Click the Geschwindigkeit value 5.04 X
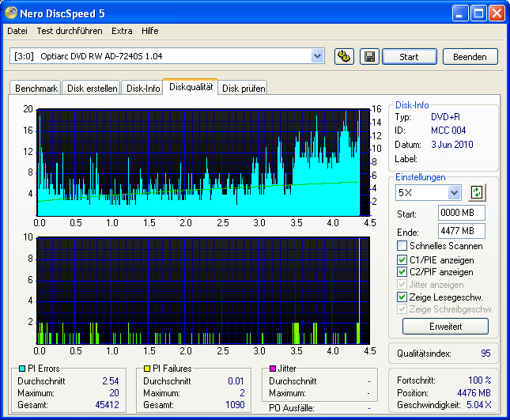Image resolution: width=510 pixels, height=420 pixels. click(479, 405)
